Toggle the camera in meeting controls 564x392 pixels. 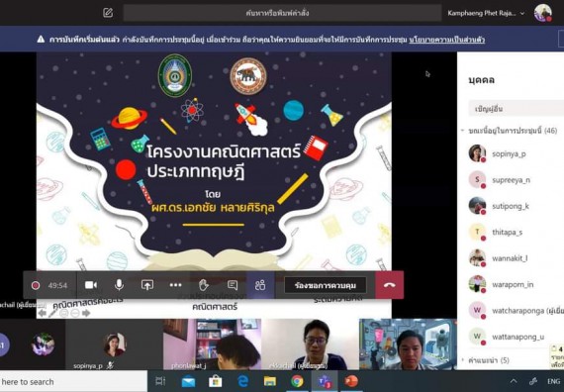click(x=91, y=285)
